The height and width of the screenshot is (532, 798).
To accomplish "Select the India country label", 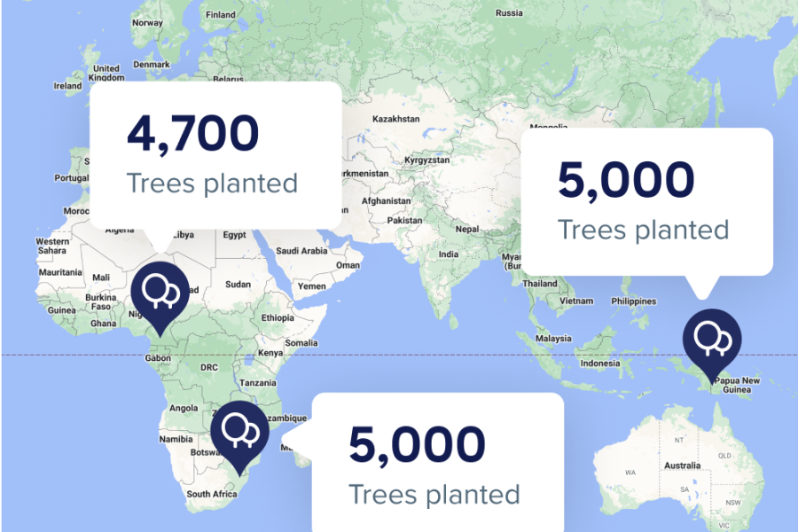I will click(x=449, y=254).
